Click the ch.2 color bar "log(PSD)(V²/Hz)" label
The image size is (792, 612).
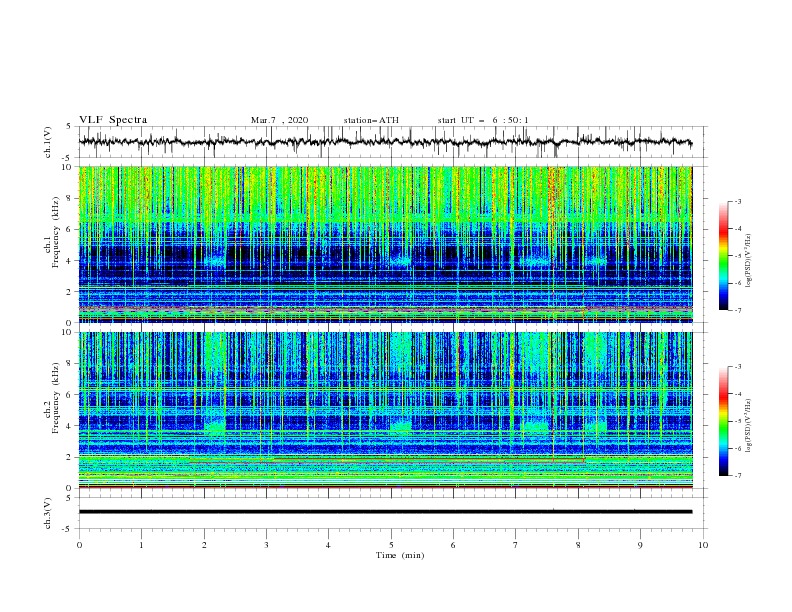pyautogui.click(x=749, y=426)
